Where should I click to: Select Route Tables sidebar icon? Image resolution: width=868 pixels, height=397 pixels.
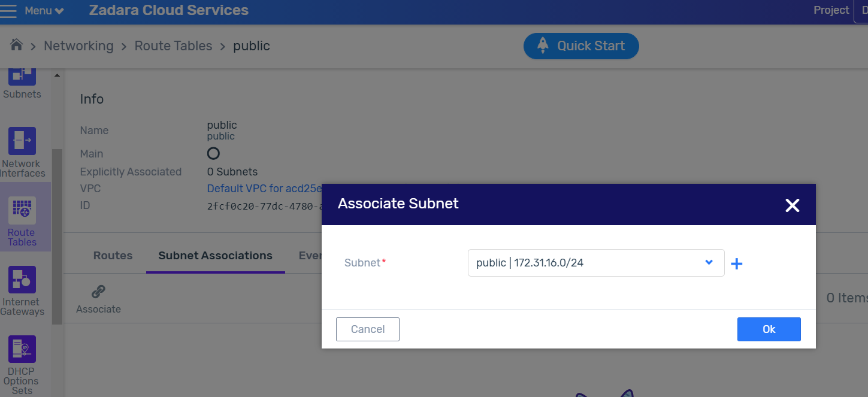(22, 222)
